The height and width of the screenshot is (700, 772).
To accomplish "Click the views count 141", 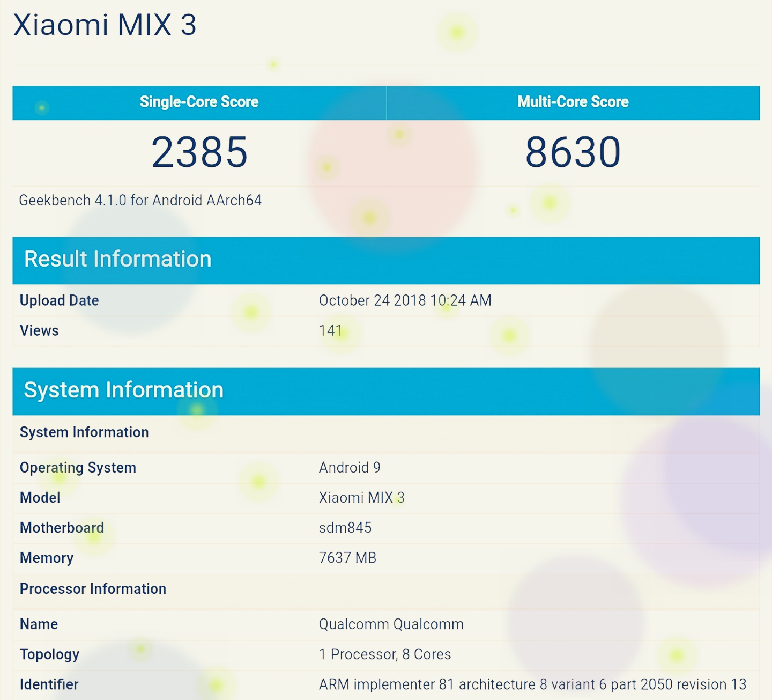I will point(330,330).
